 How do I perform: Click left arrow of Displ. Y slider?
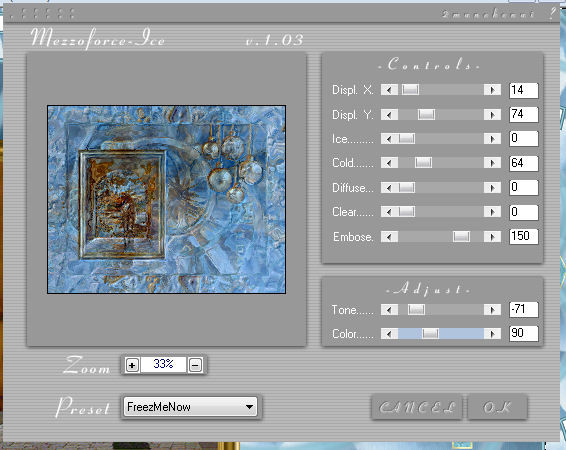(389, 115)
